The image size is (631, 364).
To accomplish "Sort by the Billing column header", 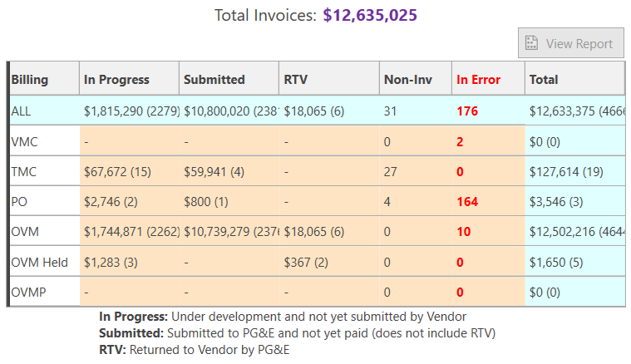I will [30, 80].
